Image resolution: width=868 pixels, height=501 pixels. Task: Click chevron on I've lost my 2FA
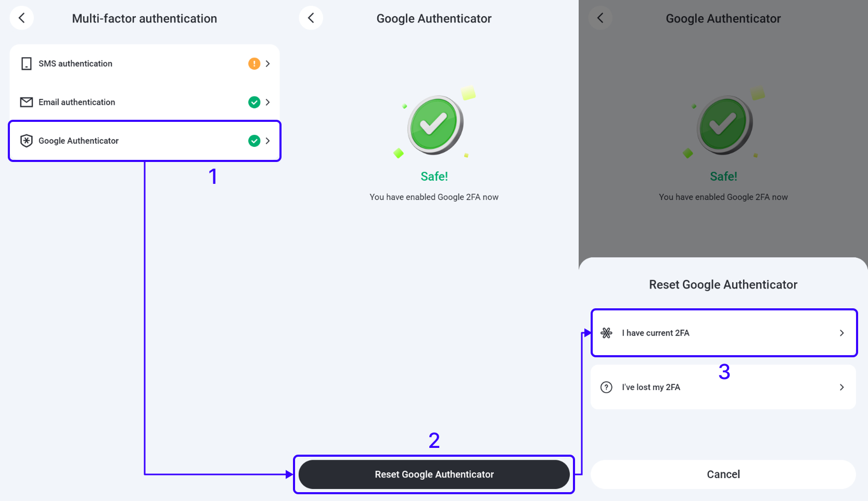tap(841, 387)
